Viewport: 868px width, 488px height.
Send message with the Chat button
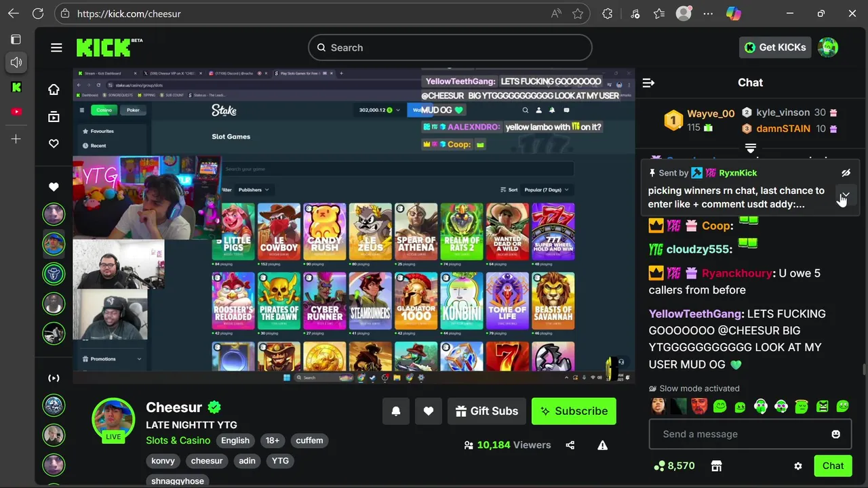[833, 466]
